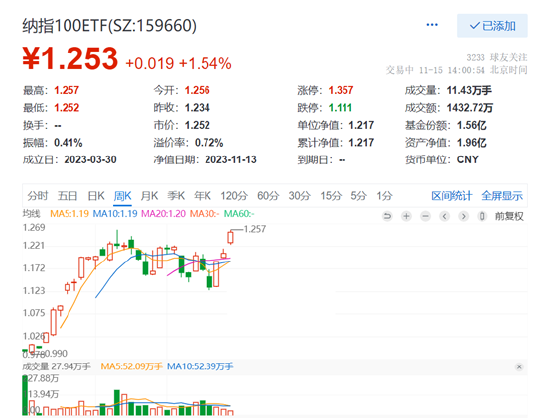Click the 成立日 date 2023-03-30

[90, 160]
